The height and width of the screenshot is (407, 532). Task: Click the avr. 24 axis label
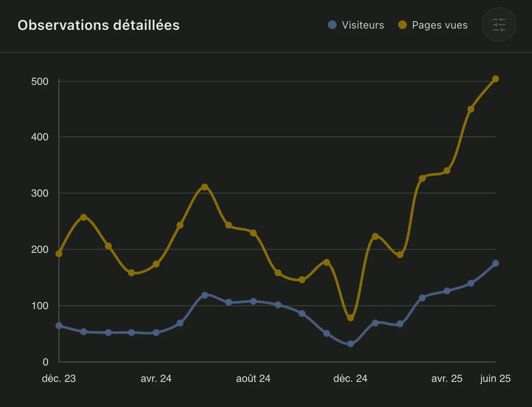[156, 378]
